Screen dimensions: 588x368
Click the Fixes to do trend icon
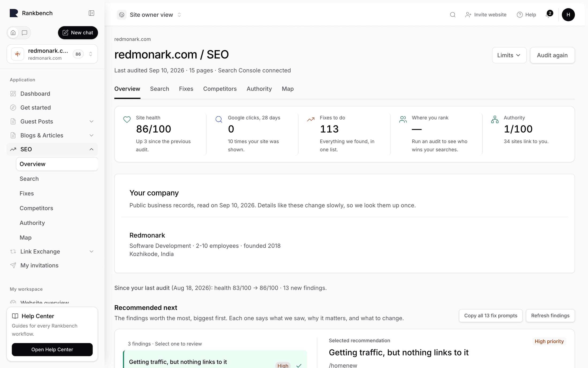pos(311,119)
